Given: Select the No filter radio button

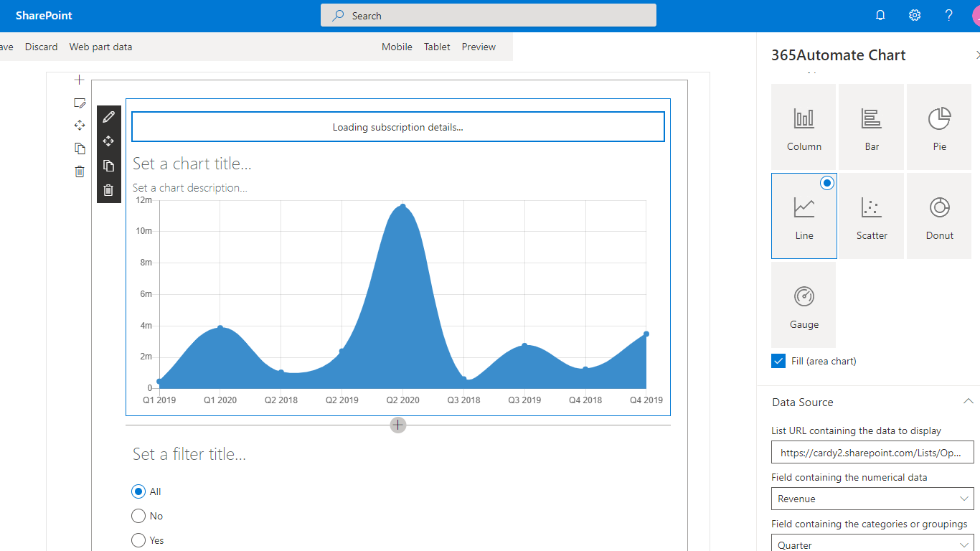Looking at the screenshot, I should [x=138, y=516].
